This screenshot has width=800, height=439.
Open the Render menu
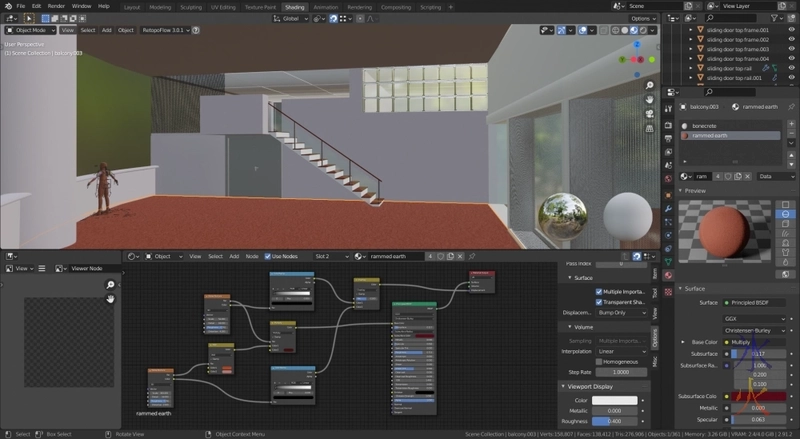56,6
